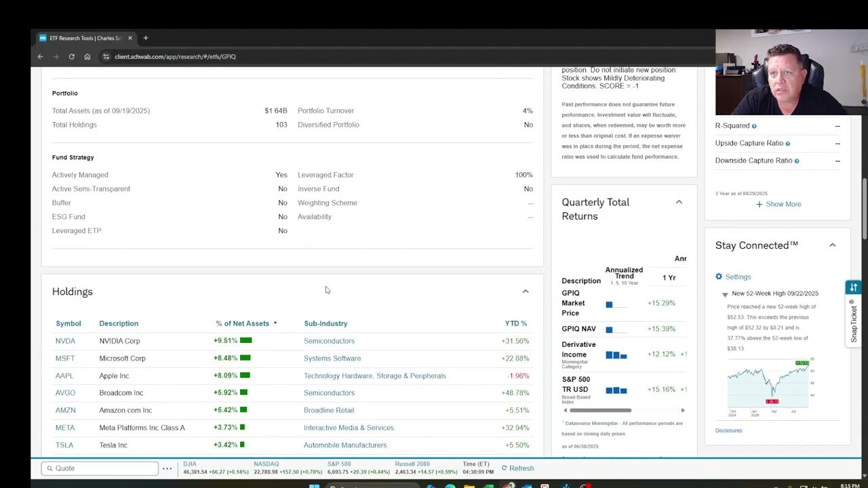Expand risk metrics with Show More

(x=778, y=204)
